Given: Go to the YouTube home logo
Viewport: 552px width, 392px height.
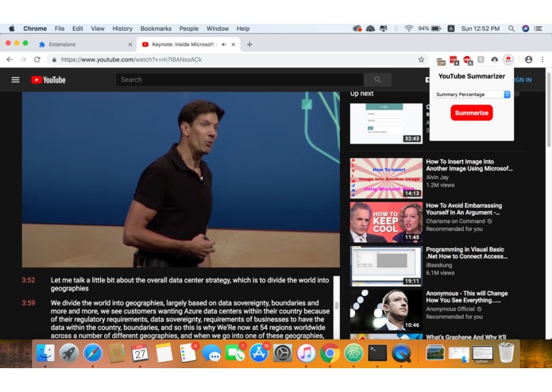Looking at the screenshot, I should (48, 80).
